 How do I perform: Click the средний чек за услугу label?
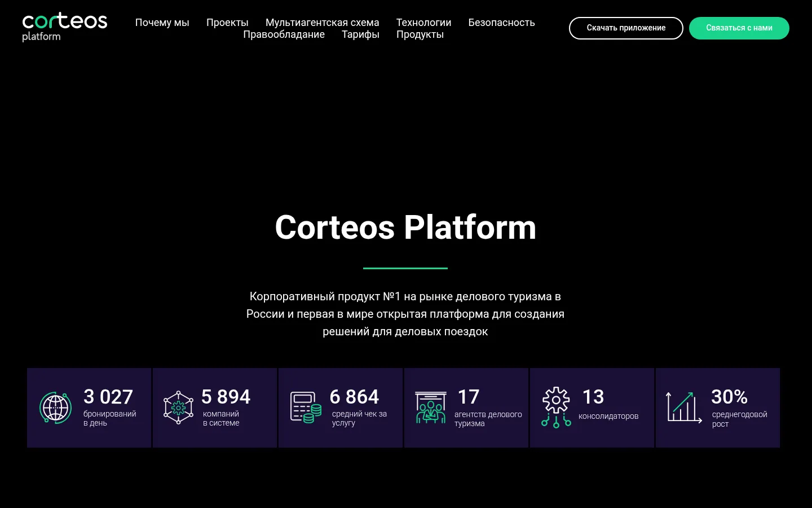(359, 418)
